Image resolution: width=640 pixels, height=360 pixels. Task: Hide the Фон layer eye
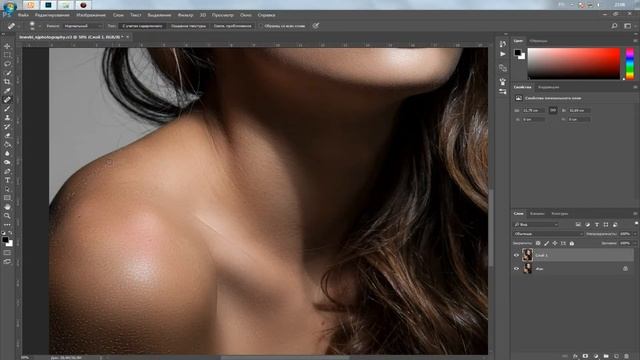[x=516, y=269]
